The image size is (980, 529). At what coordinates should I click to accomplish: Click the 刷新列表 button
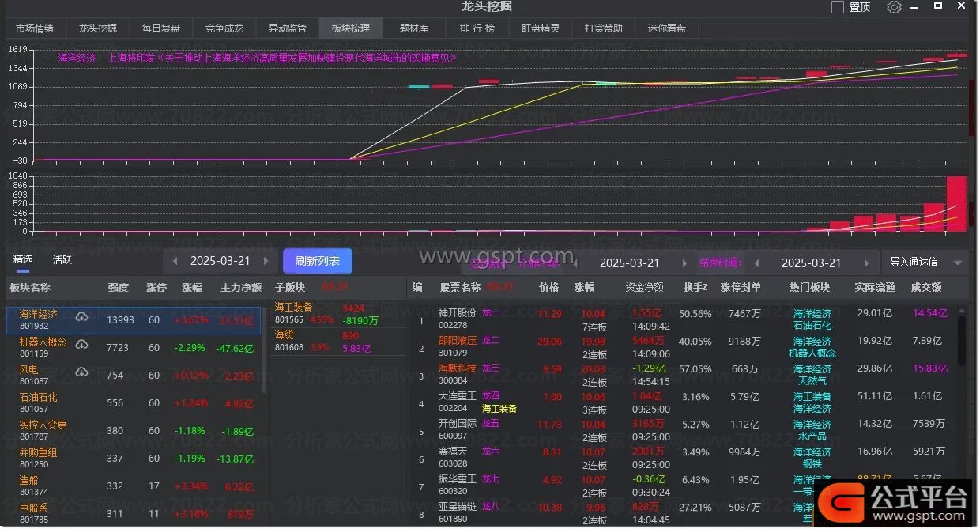[318, 261]
